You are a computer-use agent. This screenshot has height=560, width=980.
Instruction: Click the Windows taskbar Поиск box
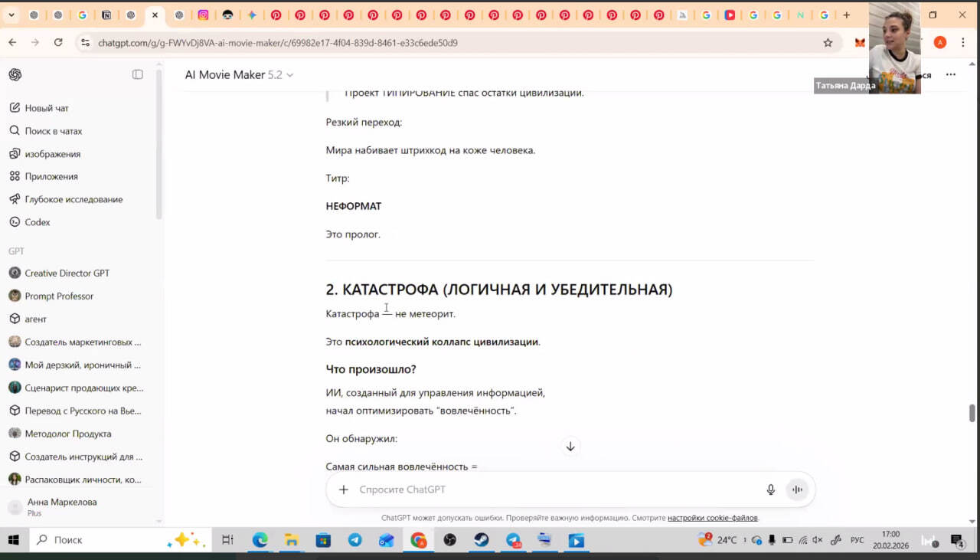point(119,540)
